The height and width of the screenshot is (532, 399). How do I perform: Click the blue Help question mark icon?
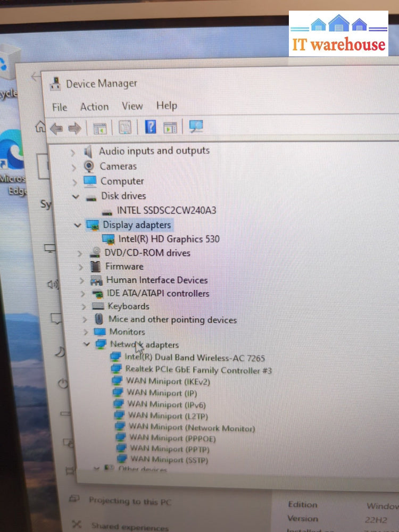pos(151,127)
